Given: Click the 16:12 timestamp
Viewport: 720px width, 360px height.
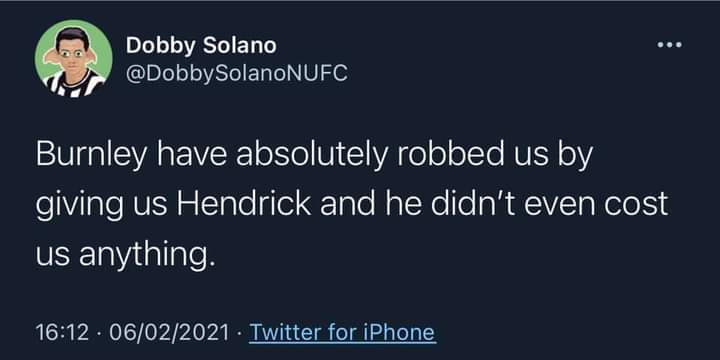Looking at the screenshot, I should pos(62,332).
